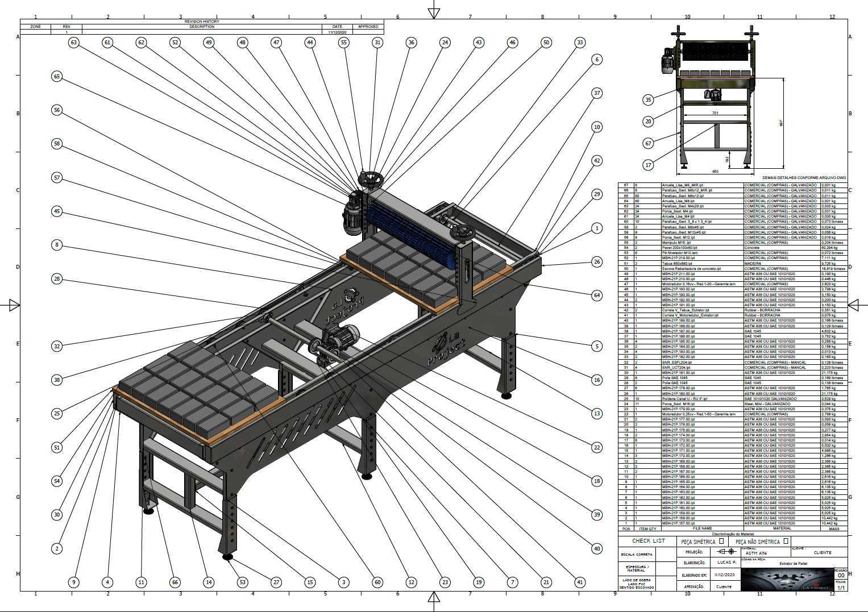Select the 'FILE NAME' column header
This screenshot has width=868, height=612.
703,528
